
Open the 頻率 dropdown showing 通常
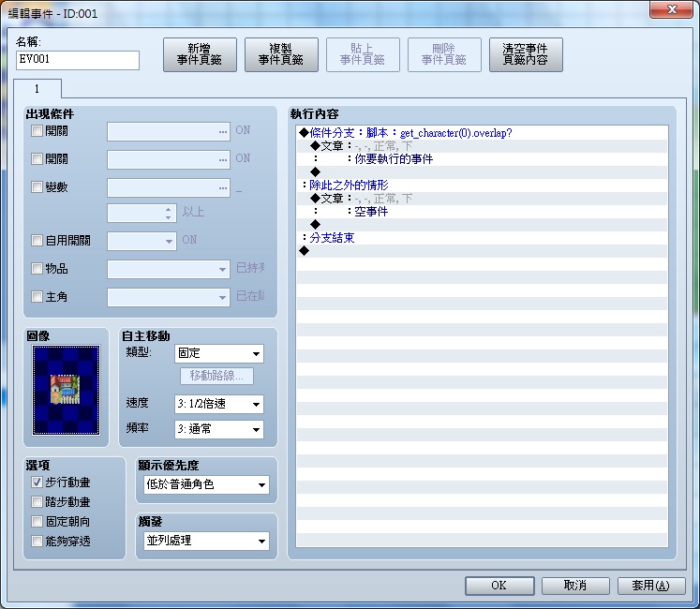[x=219, y=429]
